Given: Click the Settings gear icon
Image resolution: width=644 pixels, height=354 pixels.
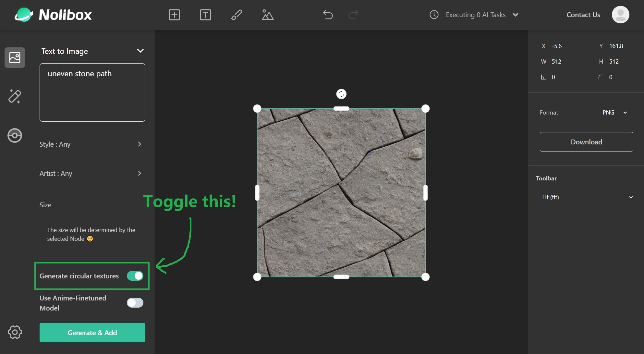Looking at the screenshot, I should (14, 332).
